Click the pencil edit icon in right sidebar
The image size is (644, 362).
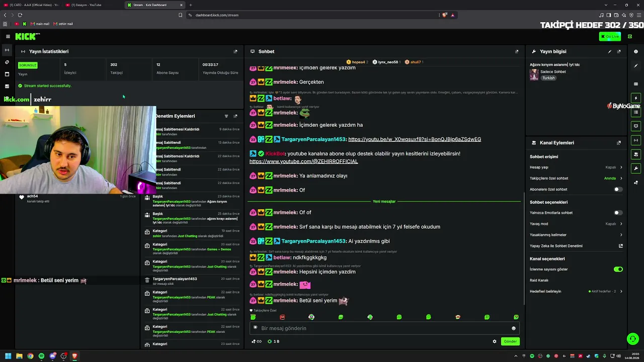(636, 66)
